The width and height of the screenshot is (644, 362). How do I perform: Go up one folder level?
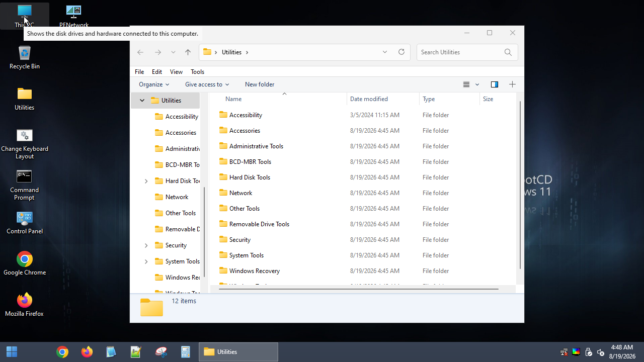pos(188,52)
